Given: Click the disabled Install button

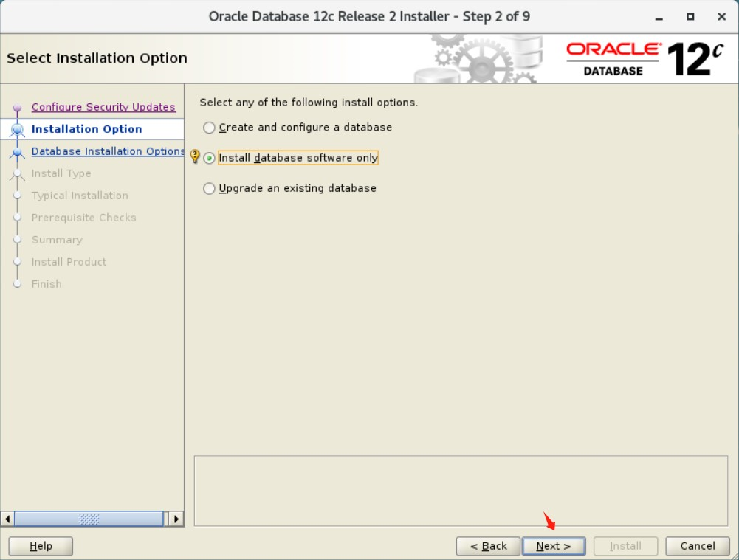Looking at the screenshot, I should coord(625,546).
